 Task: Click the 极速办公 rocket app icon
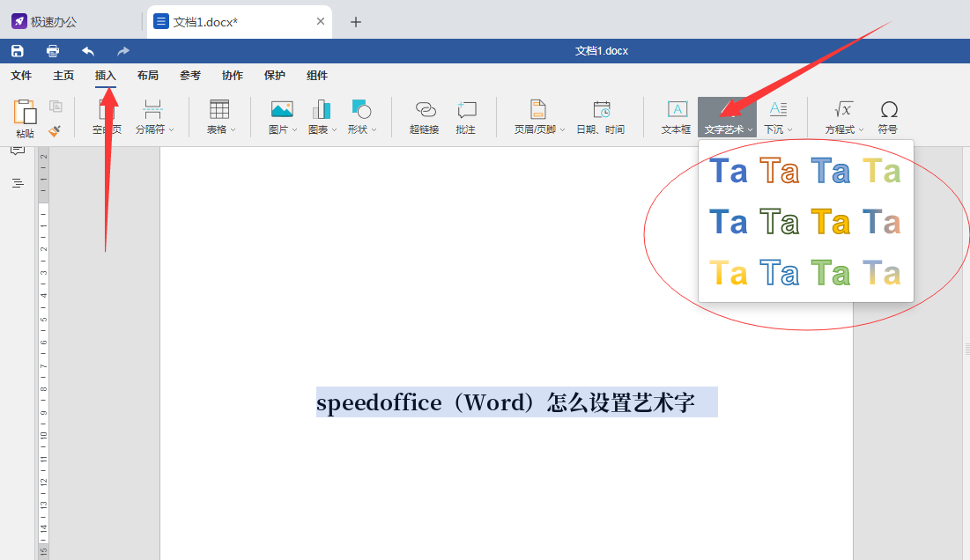click(19, 22)
